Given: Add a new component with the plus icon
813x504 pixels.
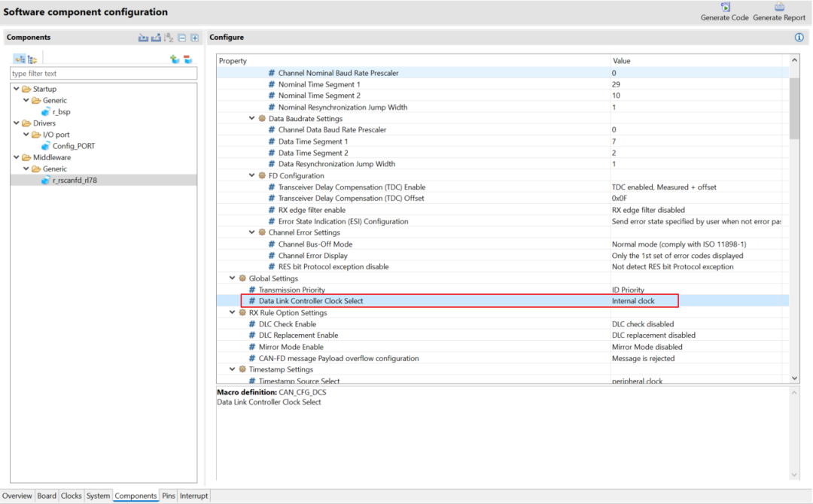Looking at the screenshot, I should click(175, 59).
